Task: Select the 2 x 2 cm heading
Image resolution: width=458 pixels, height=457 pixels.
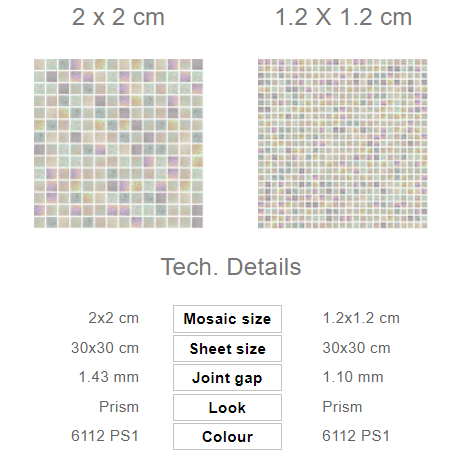Action: [x=118, y=17]
